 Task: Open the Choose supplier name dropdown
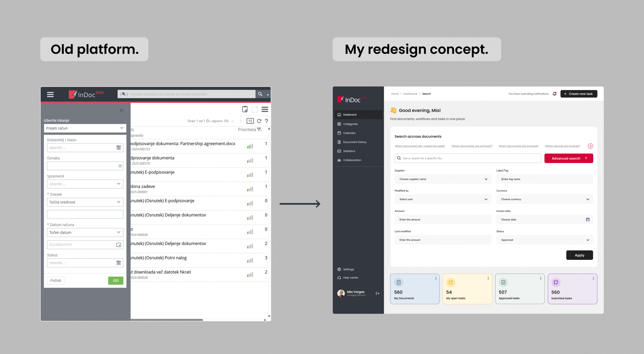click(442, 179)
